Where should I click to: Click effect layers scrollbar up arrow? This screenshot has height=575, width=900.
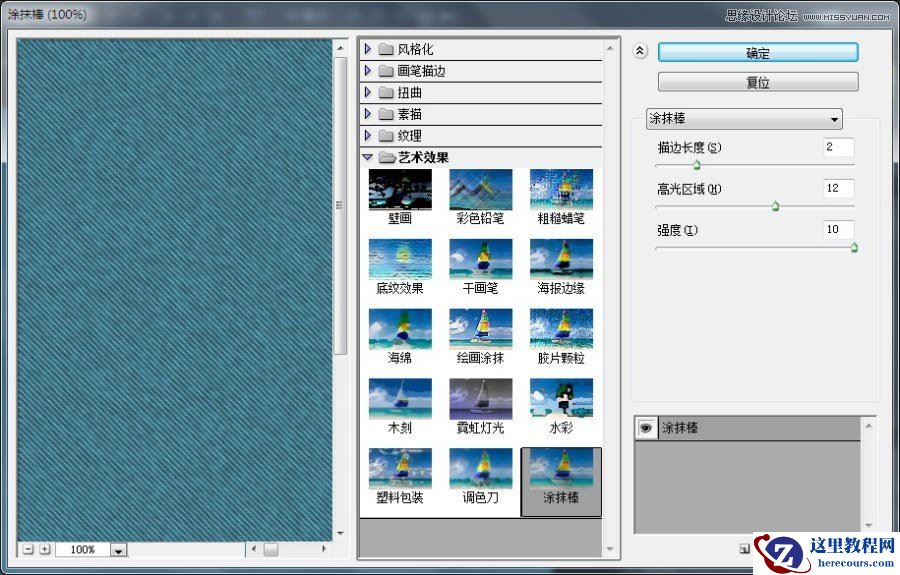pos(868,425)
